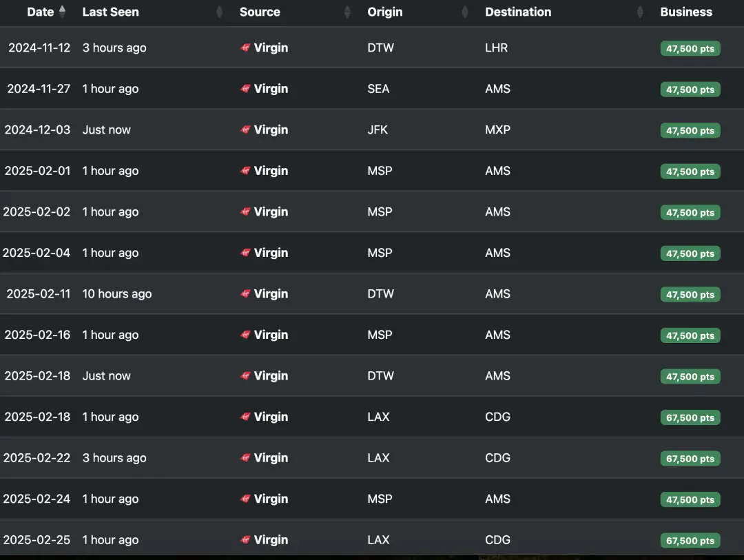Image resolution: width=744 pixels, height=560 pixels.
Task: Select the Business column header
Action: (686, 12)
